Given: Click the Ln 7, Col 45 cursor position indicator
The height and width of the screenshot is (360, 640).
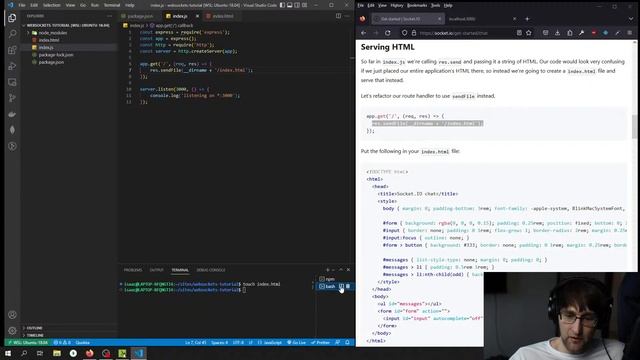Looking at the screenshot, I should (196, 342).
